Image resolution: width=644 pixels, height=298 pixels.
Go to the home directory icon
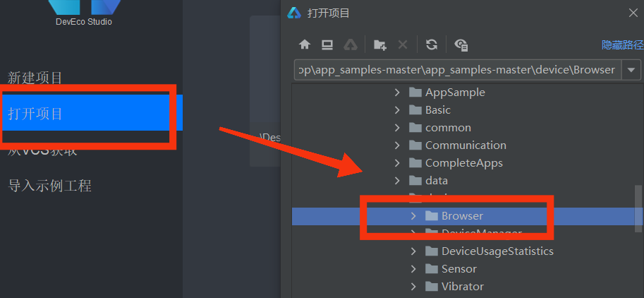click(304, 44)
